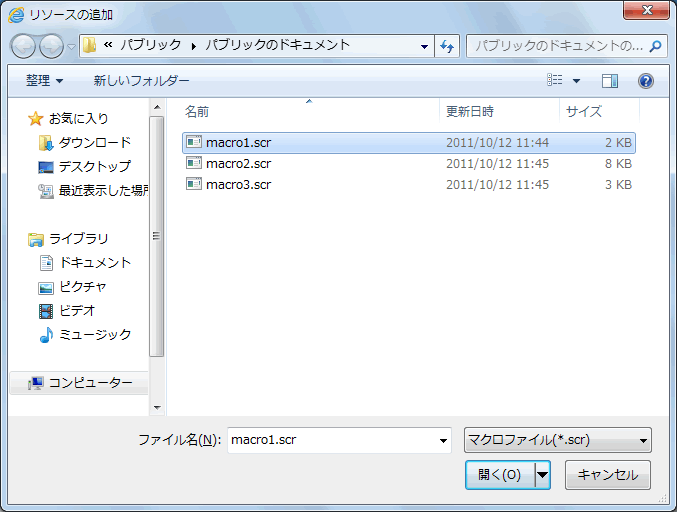Open the マクロファイル(*.scr) file type dropdown
The height and width of the screenshot is (512, 677).
tap(557, 440)
